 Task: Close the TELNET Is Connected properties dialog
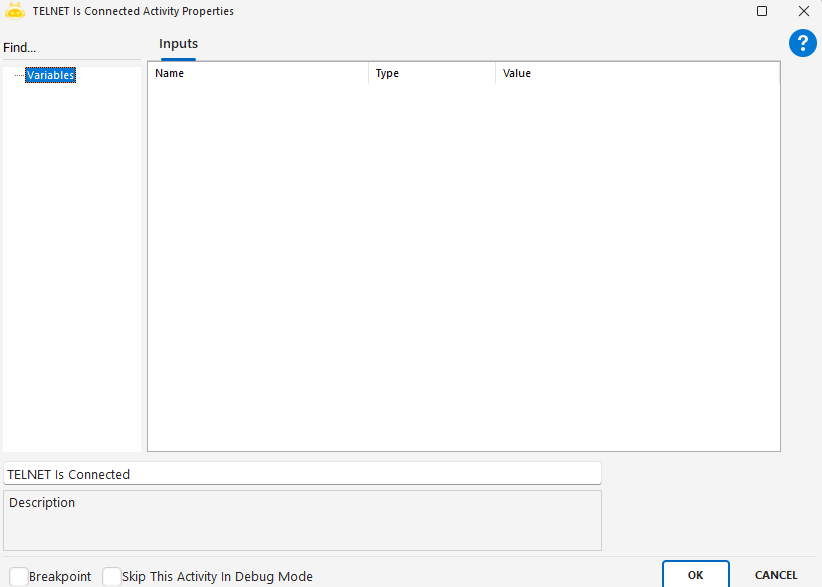[803, 11]
